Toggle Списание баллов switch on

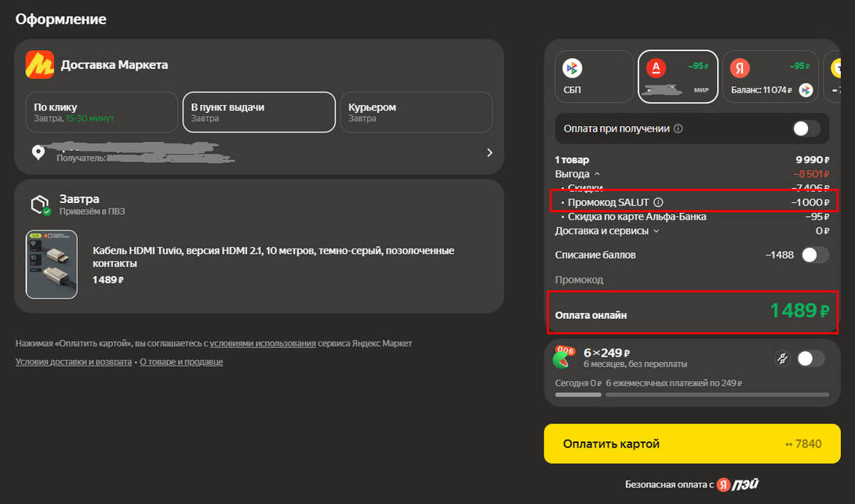813,255
